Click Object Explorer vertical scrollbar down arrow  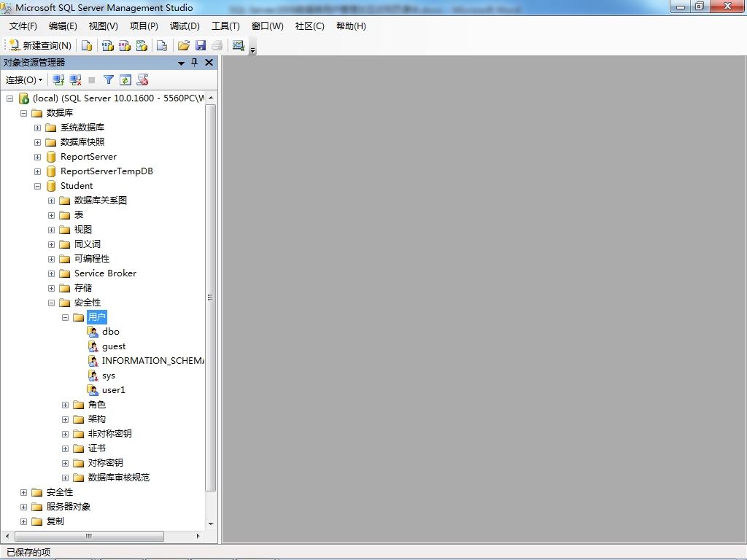(x=211, y=524)
